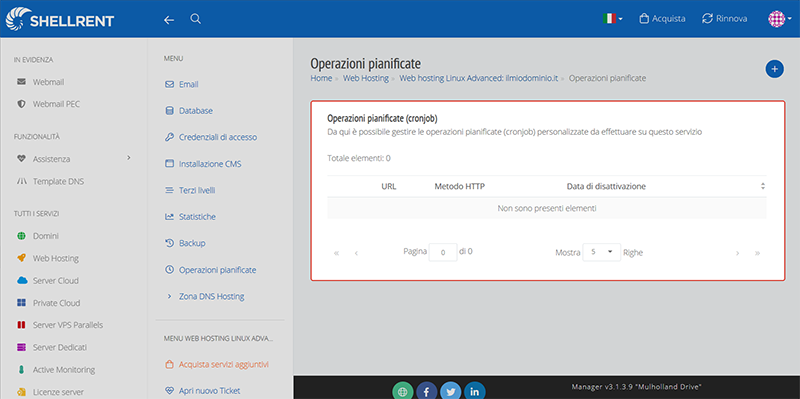Click the Rinnova button
This screenshot has width=800, height=399.
point(725,19)
